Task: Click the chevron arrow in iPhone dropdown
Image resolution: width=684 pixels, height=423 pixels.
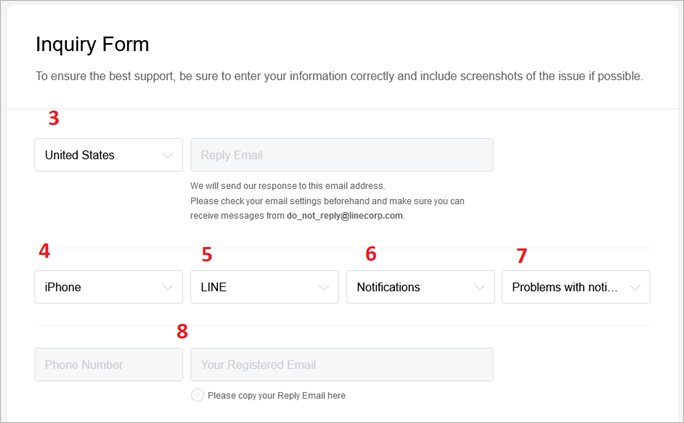Action: [x=168, y=287]
